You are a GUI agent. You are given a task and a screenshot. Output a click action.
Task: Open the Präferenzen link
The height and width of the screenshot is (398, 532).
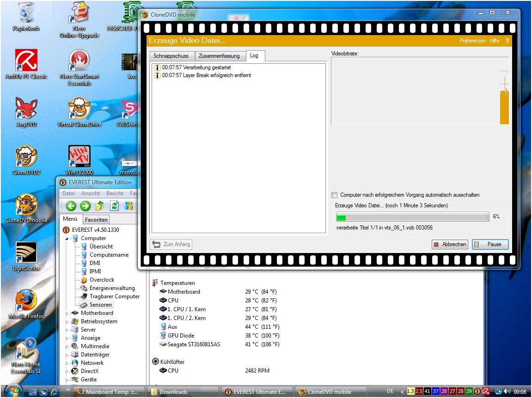click(x=473, y=41)
